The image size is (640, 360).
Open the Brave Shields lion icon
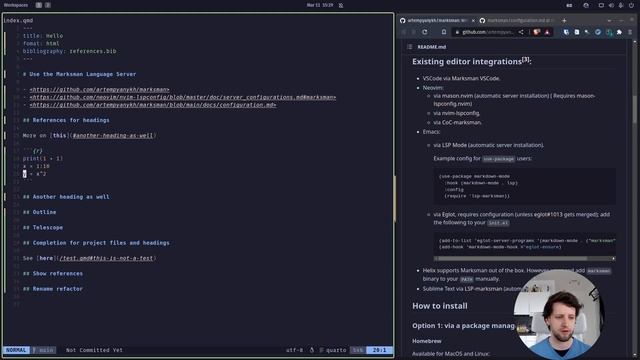[537, 32]
